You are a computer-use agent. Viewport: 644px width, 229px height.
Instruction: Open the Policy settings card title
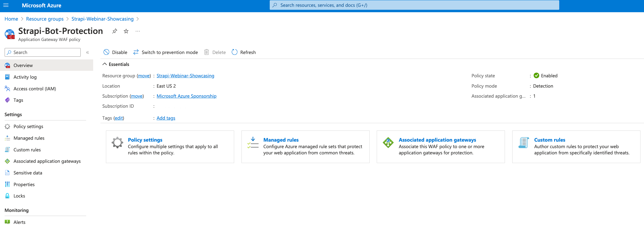tap(145, 140)
